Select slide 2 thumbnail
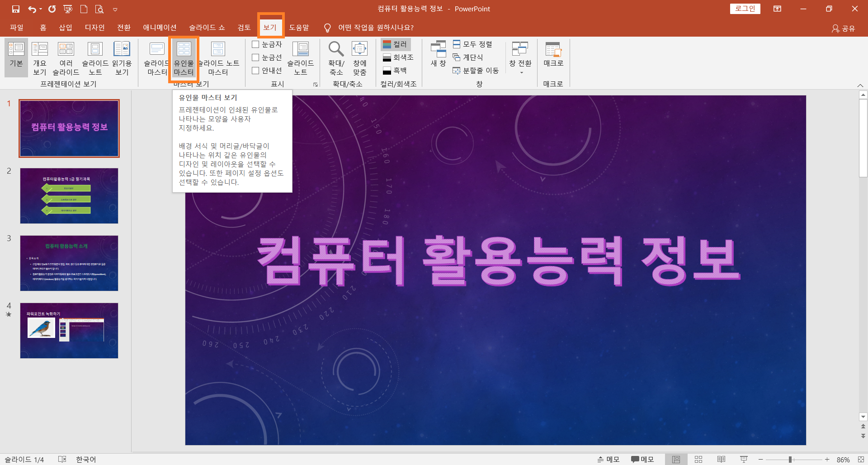This screenshot has height=465, width=868. tap(69, 196)
